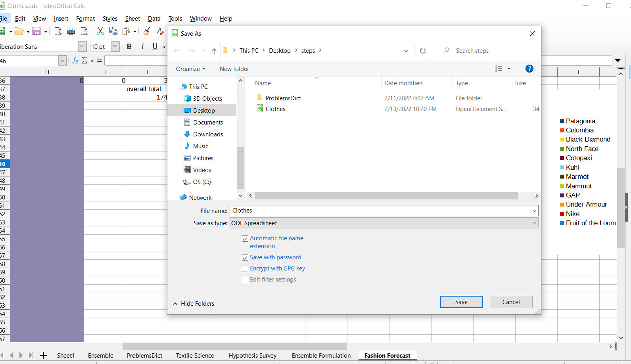The height and width of the screenshot is (364, 631).
Task: Open a file with the folder toolbar icon
Action: pos(19,31)
